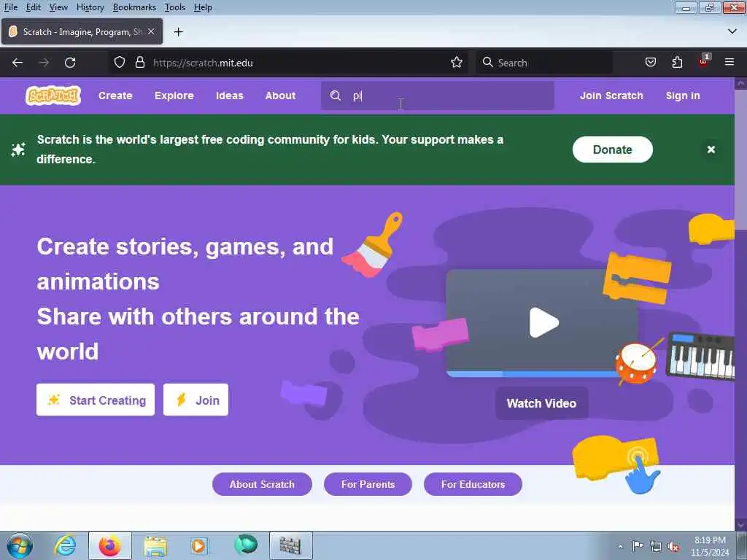This screenshot has height=560, width=747.
Task: Click the red extension icon with badge
Action: click(704, 61)
